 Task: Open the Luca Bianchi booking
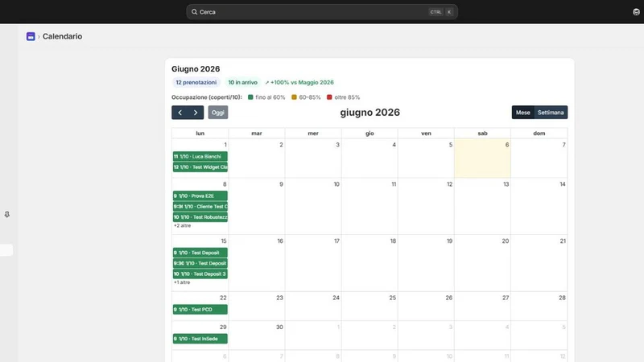pos(200,156)
